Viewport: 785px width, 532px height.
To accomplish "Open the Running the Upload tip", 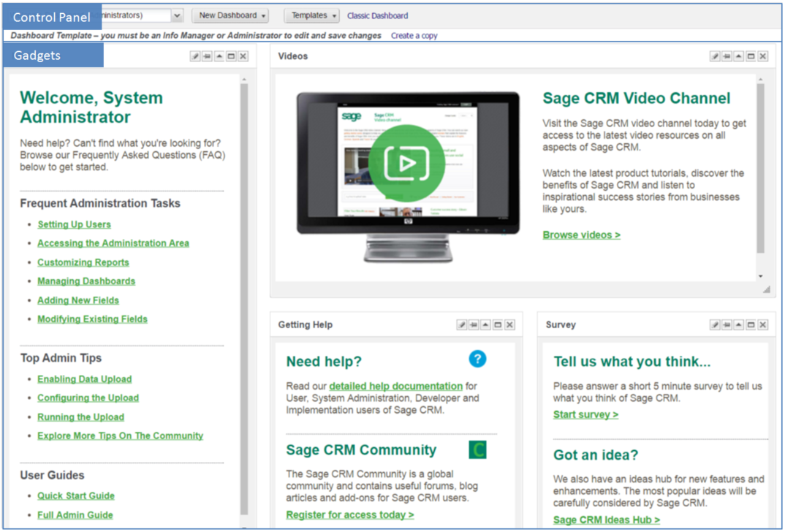I will pyautogui.click(x=80, y=417).
